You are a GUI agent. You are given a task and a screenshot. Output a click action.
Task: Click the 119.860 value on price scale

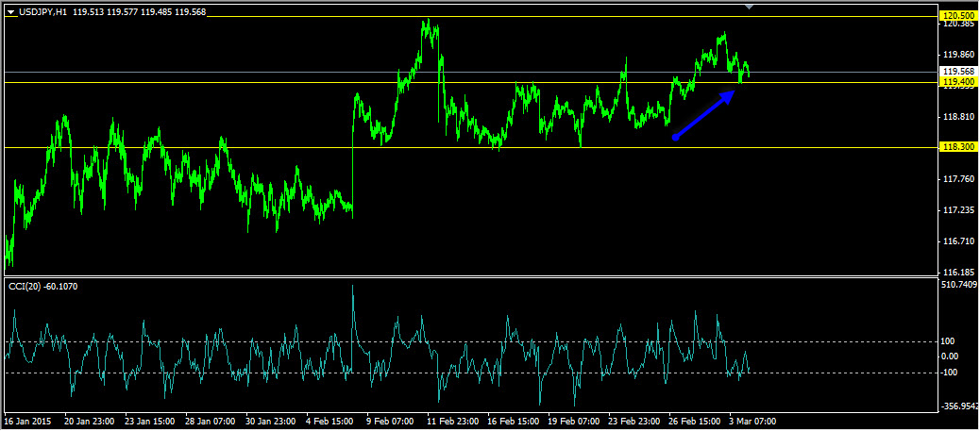(x=960, y=55)
